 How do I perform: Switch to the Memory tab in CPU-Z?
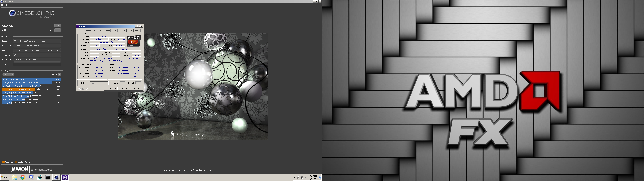(106, 31)
